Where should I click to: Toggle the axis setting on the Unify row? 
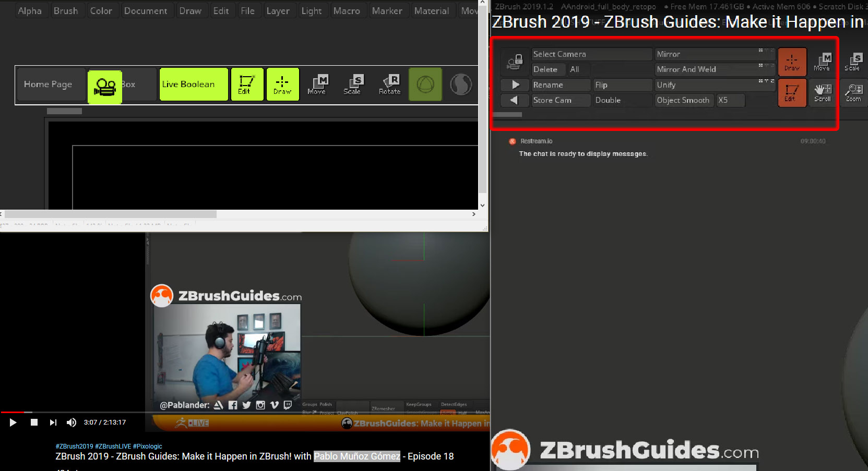[x=767, y=81]
